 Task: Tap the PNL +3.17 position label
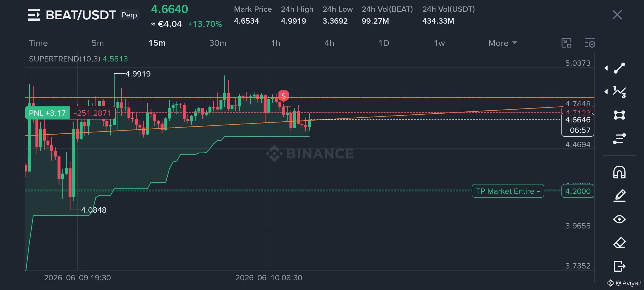47,113
